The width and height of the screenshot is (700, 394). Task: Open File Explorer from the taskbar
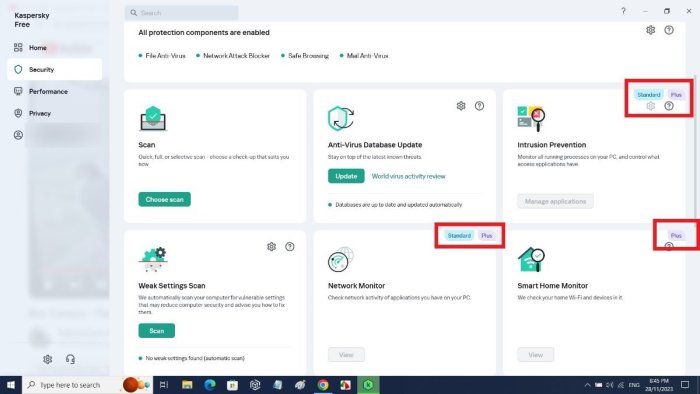pyautogui.click(x=187, y=385)
